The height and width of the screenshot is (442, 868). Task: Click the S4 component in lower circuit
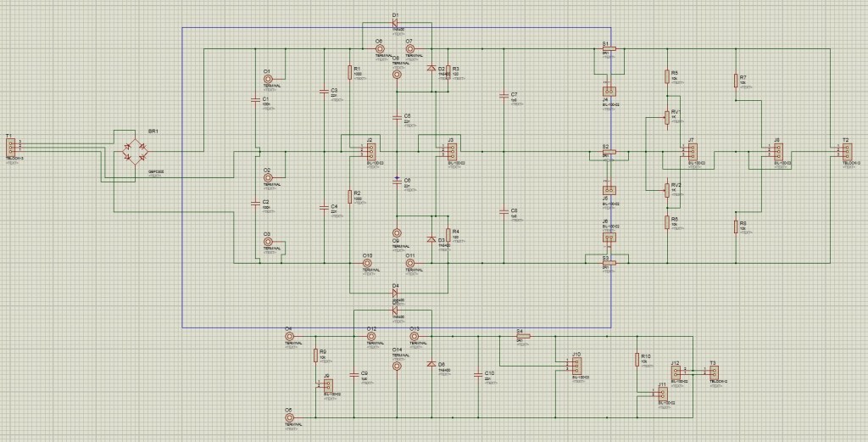coord(522,337)
